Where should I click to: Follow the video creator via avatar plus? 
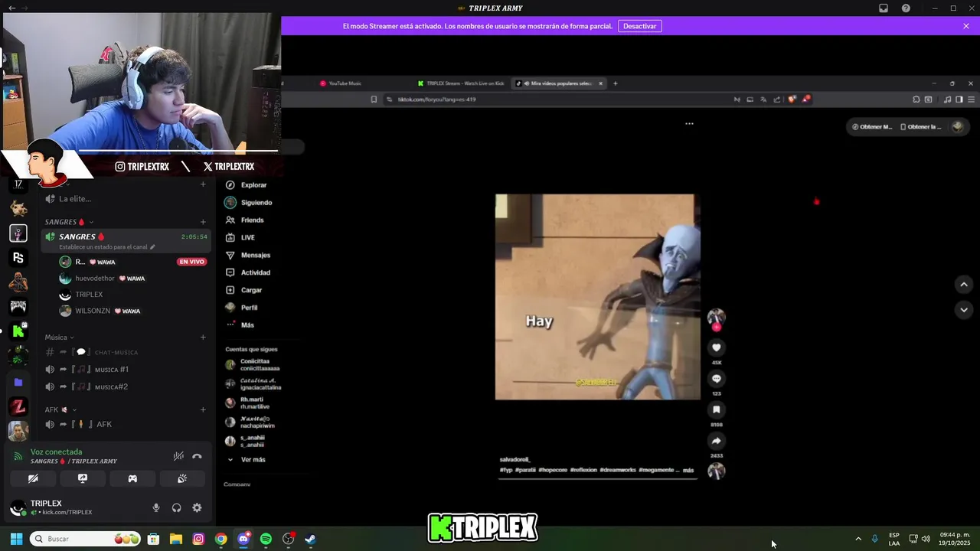point(717,328)
